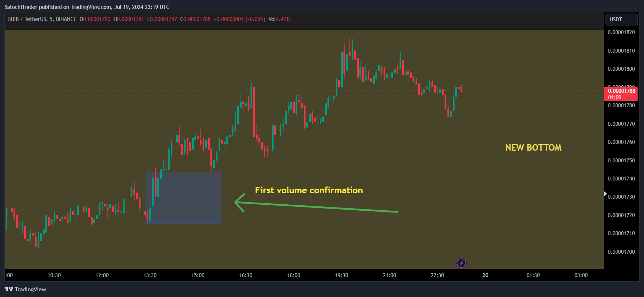Image resolution: width=644 pixels, height=297 pixels.
Task: Click the change value −0.00000001 (−0.06%)
Action: (x=240, y=19)
